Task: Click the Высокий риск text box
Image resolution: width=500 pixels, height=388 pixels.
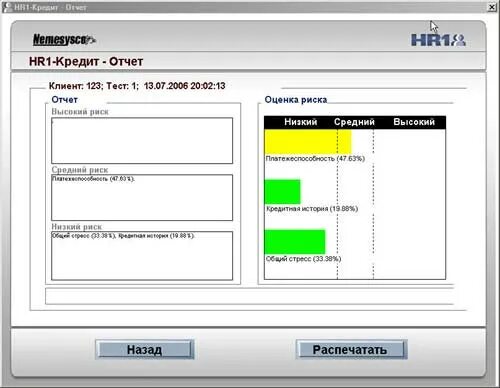Action: 142,140
